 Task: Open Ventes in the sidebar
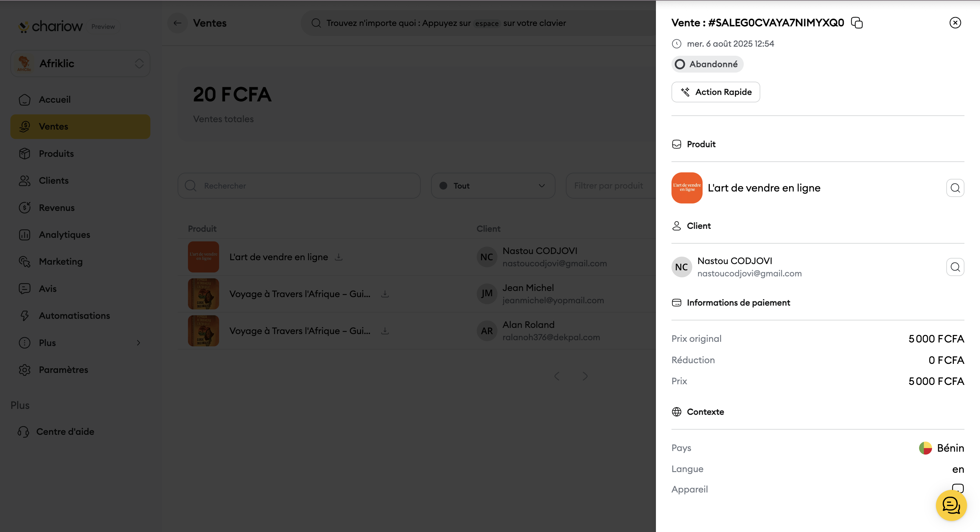coord(80,127)
